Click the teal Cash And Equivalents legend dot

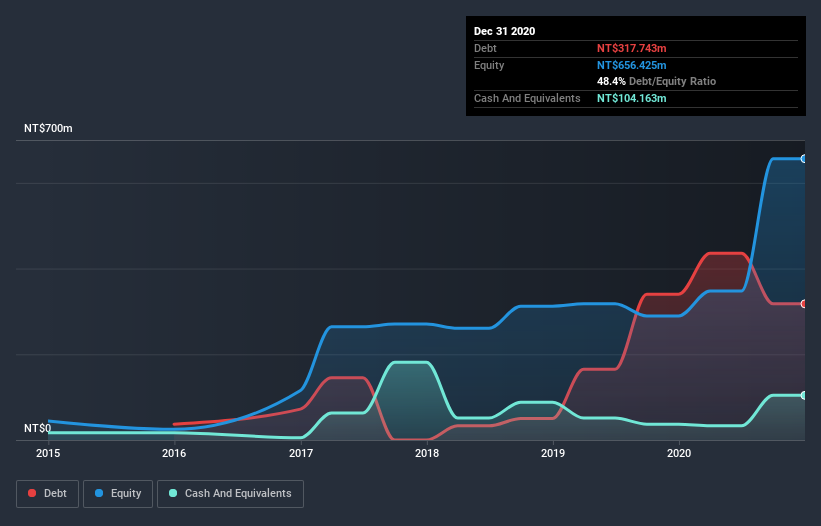173,493
